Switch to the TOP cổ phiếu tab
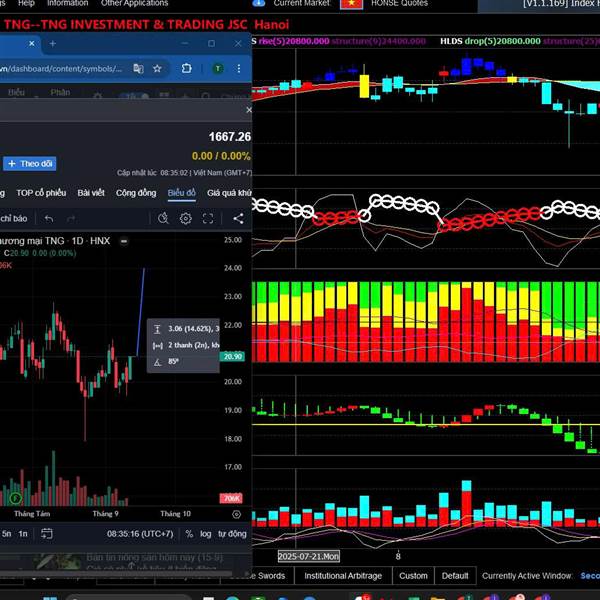 (41, 193)
